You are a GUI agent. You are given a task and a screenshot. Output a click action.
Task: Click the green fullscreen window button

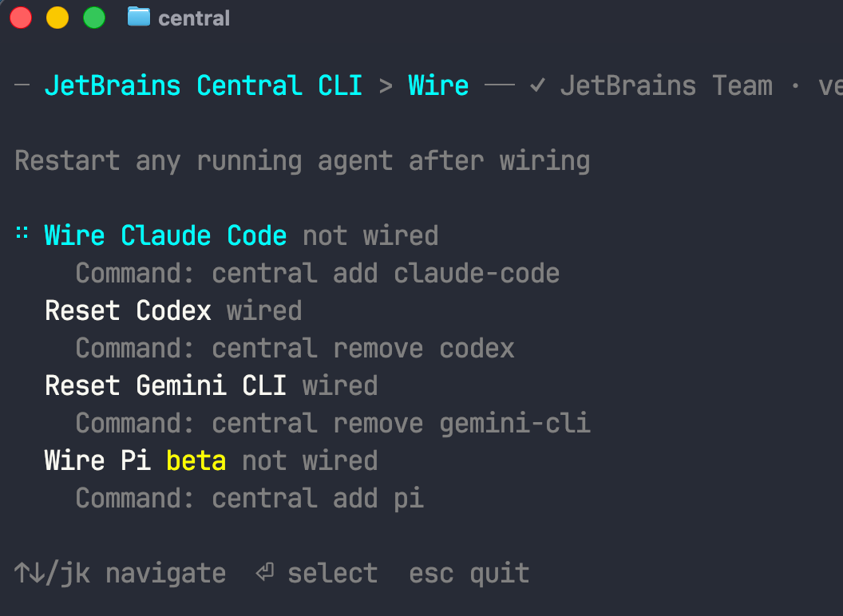[x=94, y=18]
